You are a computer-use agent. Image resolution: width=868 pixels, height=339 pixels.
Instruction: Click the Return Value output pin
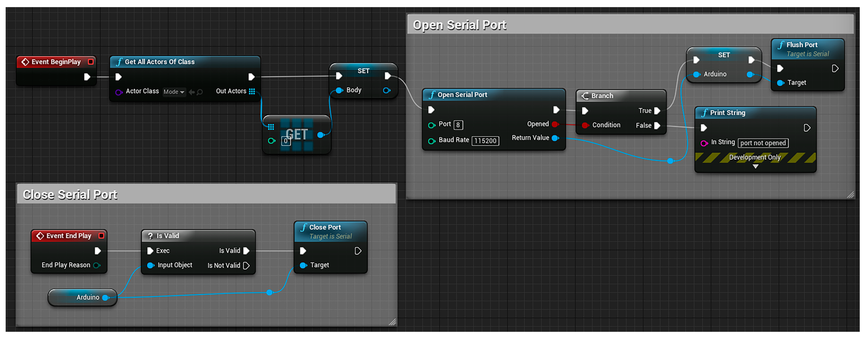[x=555, y=138]
